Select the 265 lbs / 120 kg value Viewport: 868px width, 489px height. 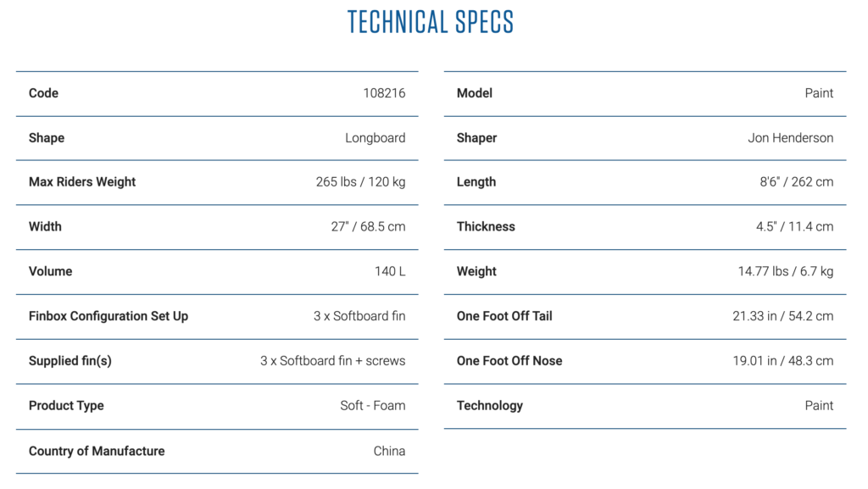(x=360, y=182)
